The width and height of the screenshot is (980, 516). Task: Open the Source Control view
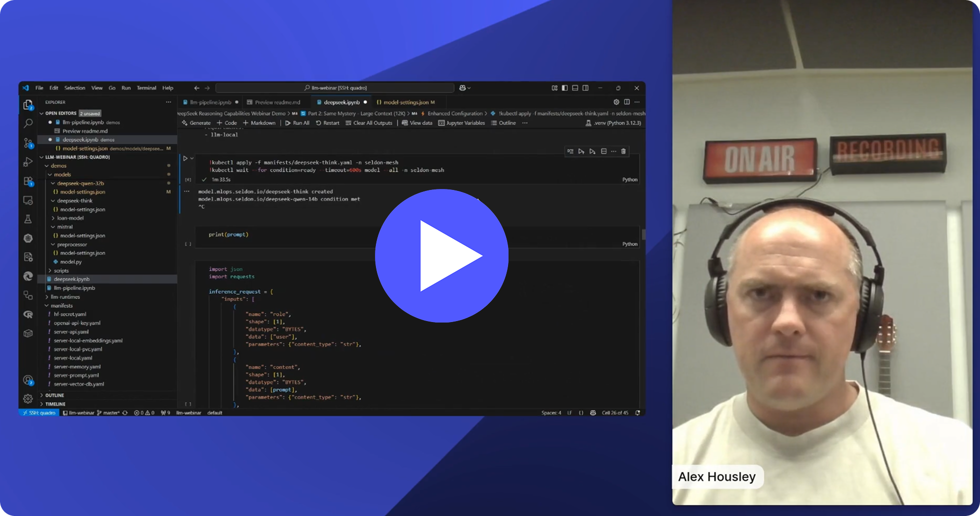[28, 143]
